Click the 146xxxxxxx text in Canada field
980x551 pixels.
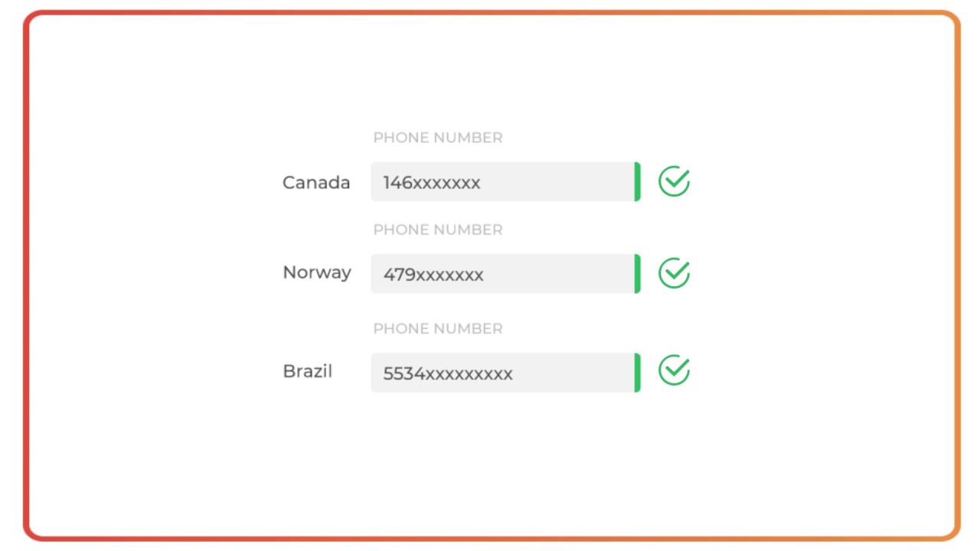[432, 183]
